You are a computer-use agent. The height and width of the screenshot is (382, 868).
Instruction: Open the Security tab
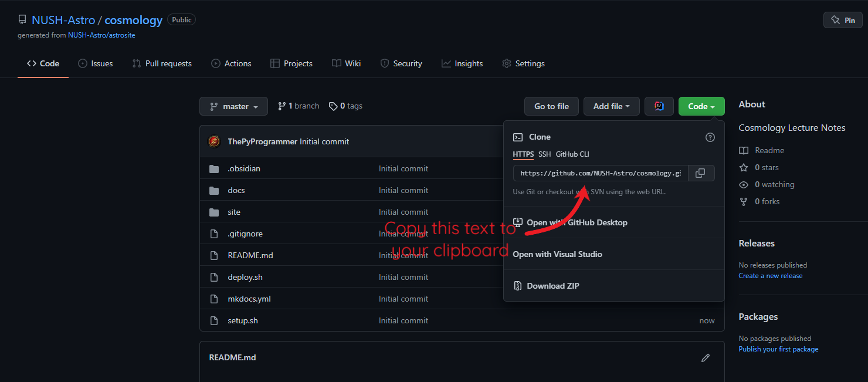pos(401,63)
